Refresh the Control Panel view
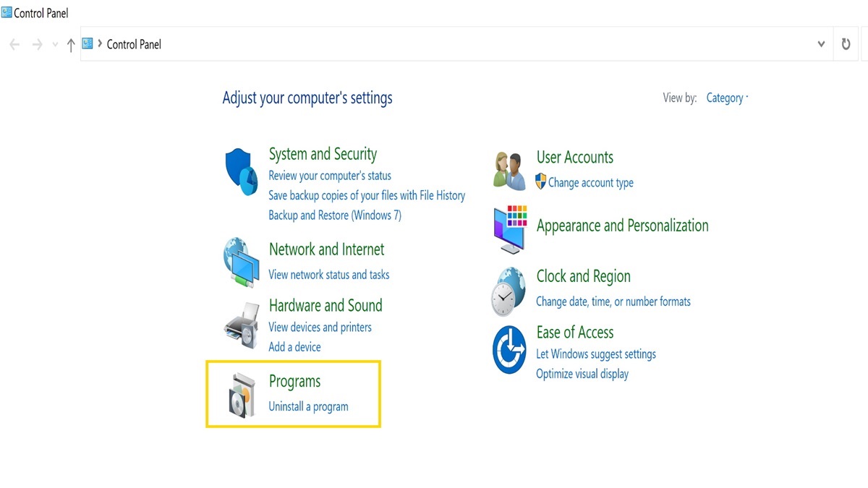Screen dimensions: 868x488 click(x=846, y=44)
